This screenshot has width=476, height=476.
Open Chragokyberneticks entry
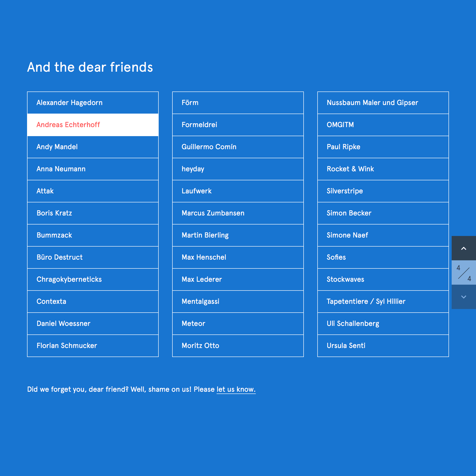[93, 279]
